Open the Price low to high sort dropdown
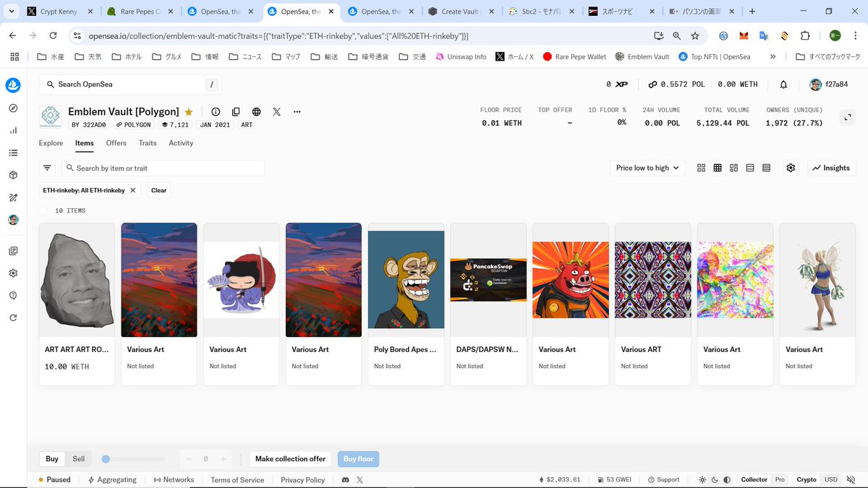The image size is (868, 488). coord(647,168)
